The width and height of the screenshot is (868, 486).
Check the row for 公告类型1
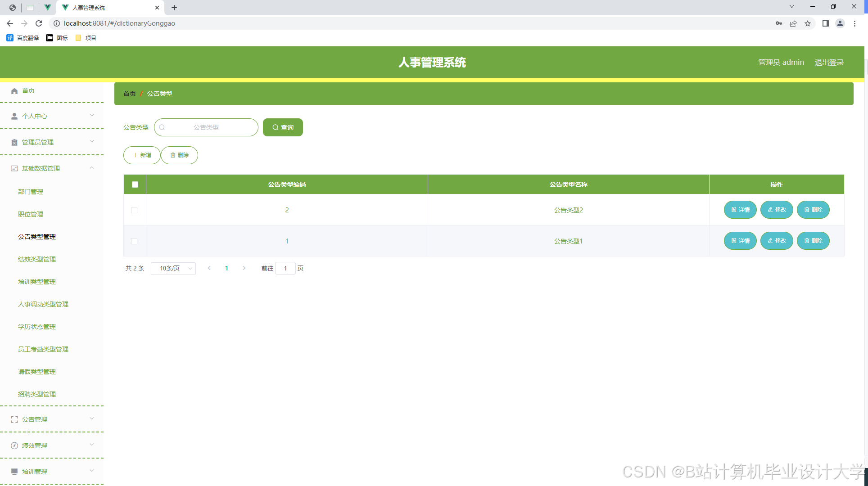(134, 241)
